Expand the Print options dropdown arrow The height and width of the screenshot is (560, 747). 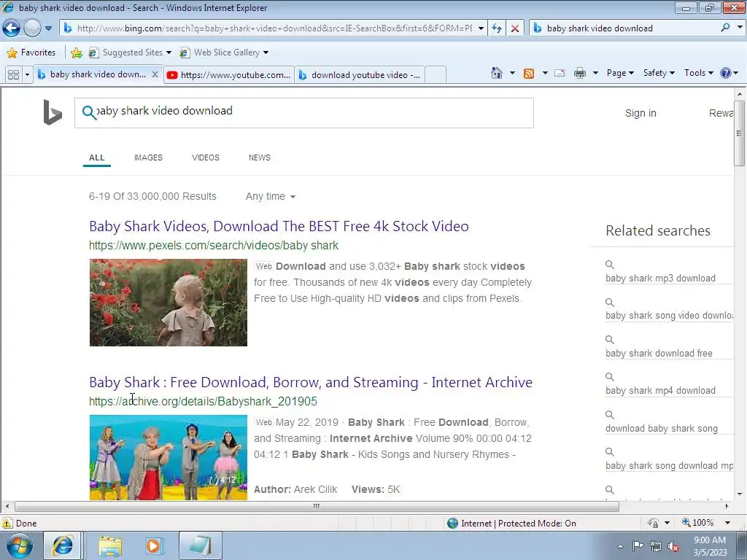pyautogui.click(x=595, y=73)
